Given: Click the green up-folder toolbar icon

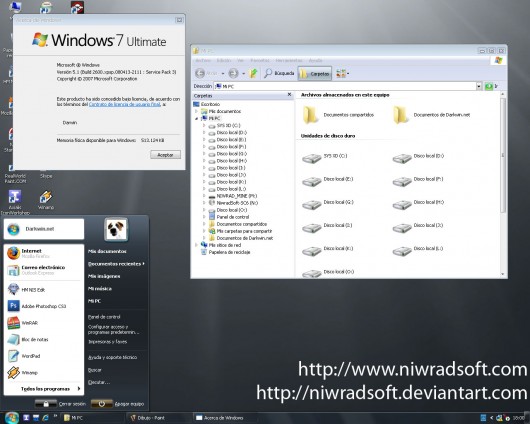Looking at the screenshot, I should pyautogui.click(x=253, y=73).
